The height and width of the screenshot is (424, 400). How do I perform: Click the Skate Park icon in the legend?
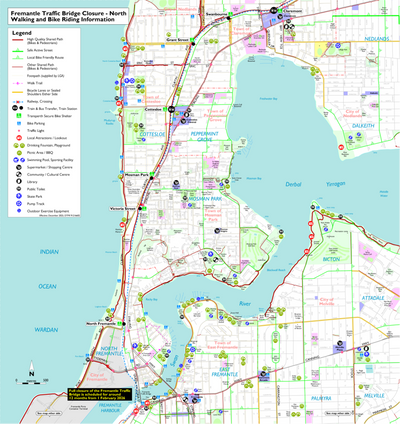point(19,196)
